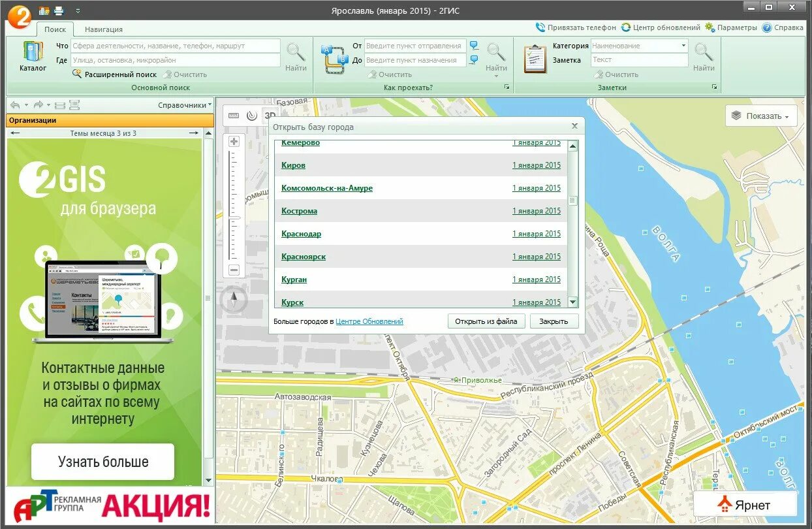Zoom in with the map plus button
This screenshot has height=529, width=812.
pos(234,141)
